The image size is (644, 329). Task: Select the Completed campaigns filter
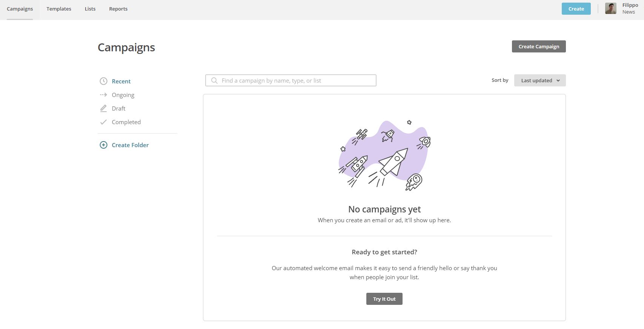126,122
